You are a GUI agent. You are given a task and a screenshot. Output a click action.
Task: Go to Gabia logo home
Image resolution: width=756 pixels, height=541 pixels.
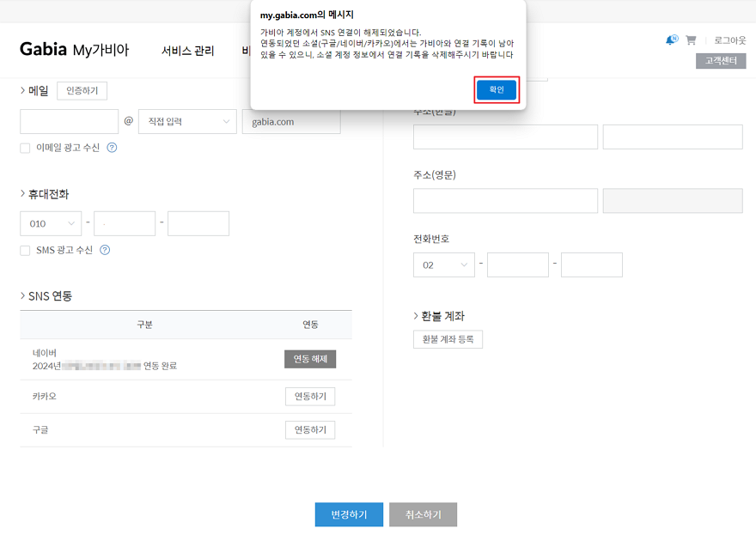click(43, 49)
